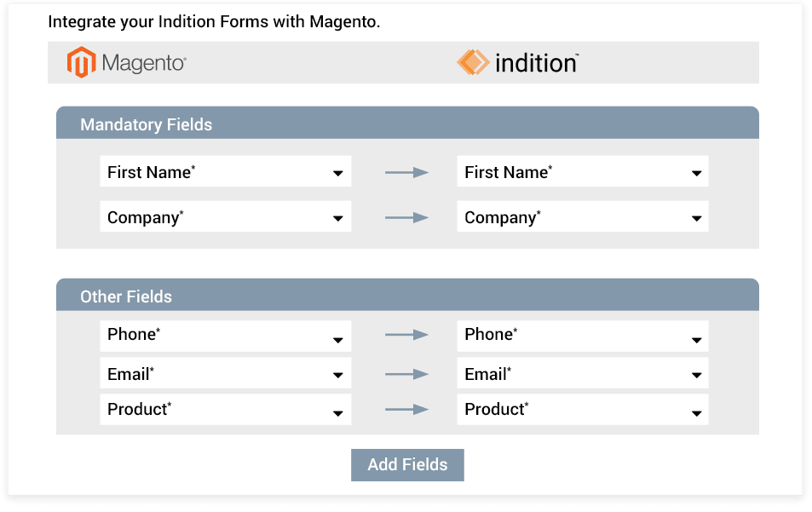Expand the Indition Company dropdown

pos(583,216)
